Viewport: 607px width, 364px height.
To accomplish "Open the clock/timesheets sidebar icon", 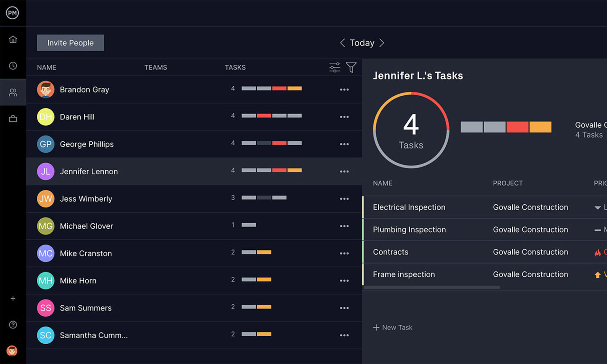I will pyautogui.click(x=13, y=66).
